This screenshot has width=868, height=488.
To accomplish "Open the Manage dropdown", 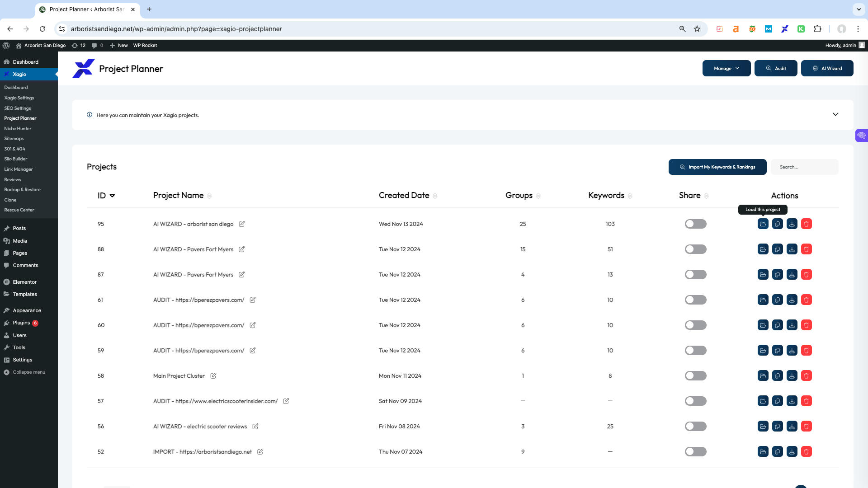I will 726,68.
